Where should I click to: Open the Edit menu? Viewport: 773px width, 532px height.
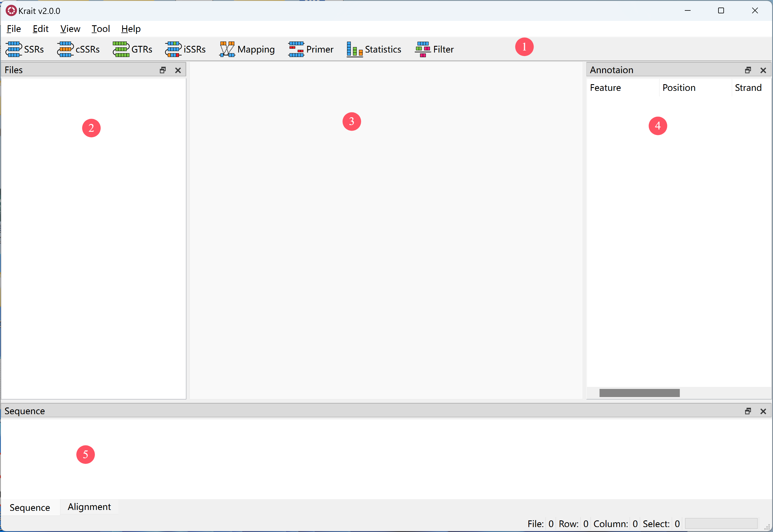pos(41,29)
